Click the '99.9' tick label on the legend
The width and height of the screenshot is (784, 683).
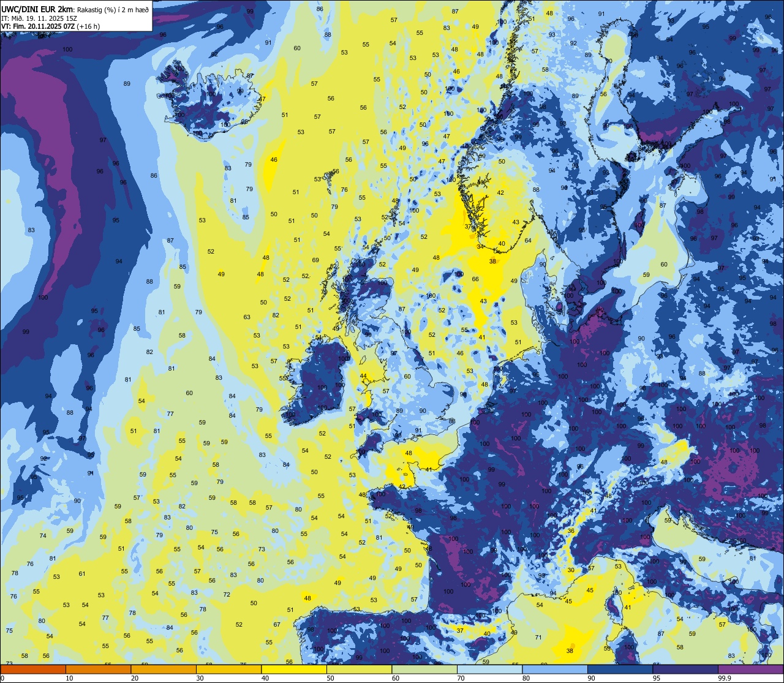(x=725, y=678)
